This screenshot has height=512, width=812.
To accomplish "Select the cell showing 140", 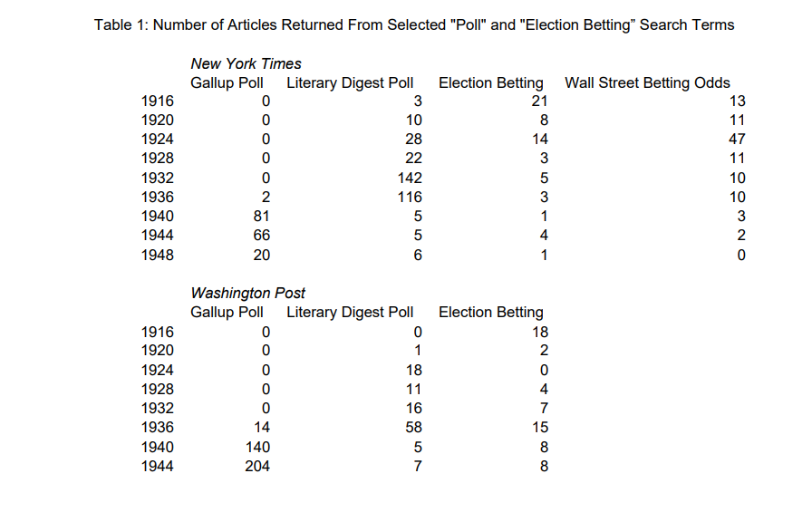I will [257, 448].
